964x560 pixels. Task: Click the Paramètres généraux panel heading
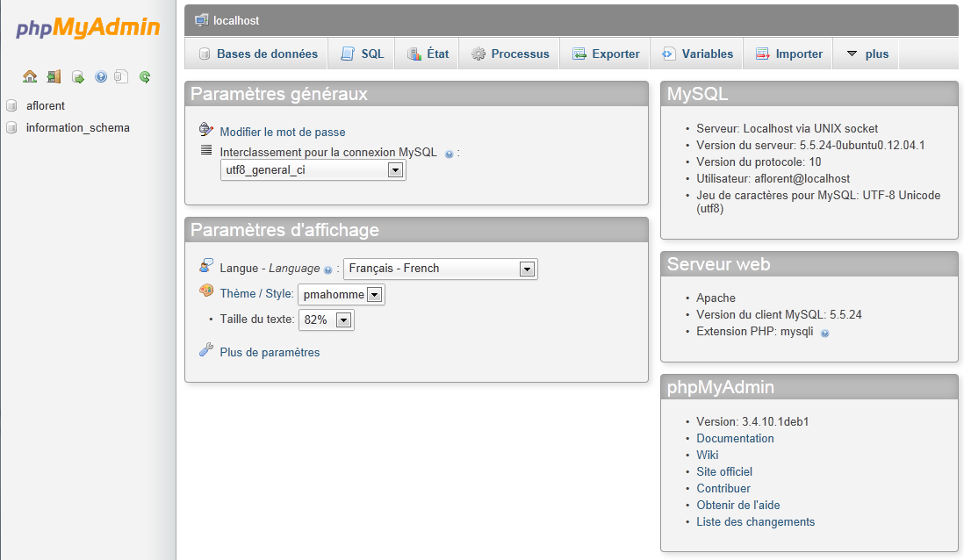pyautogui.click(x=416, y=94)
